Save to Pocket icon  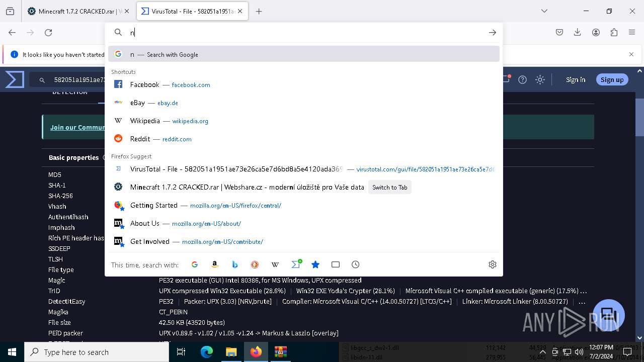tap(559, 32)
